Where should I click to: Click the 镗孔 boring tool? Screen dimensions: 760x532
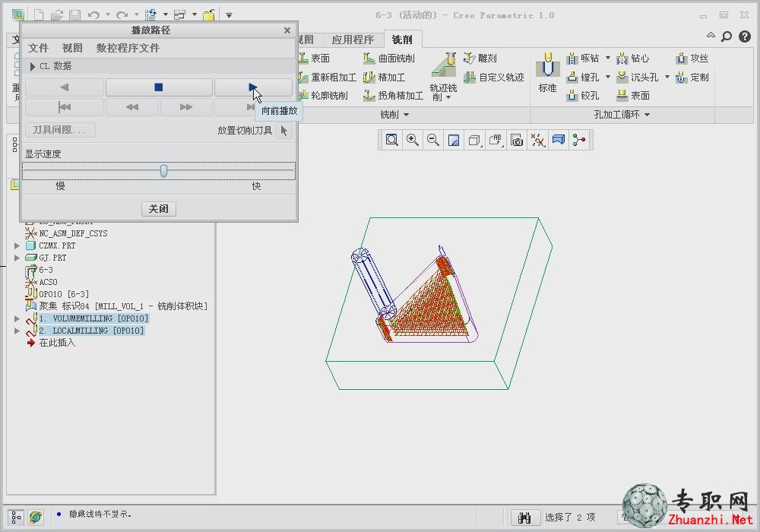pyautogui.click(x=583, y=77)
